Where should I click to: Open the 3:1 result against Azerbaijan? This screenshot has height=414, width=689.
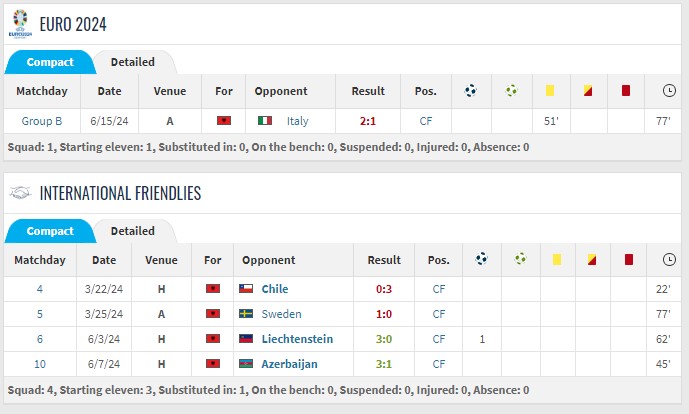(x=384, y=364)
